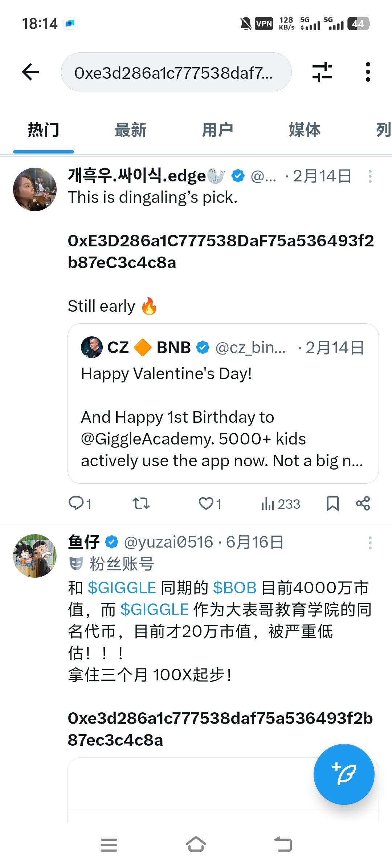The image size is (392, 868).
Task: Tap the back arrow
Action: tap(31, 72)
